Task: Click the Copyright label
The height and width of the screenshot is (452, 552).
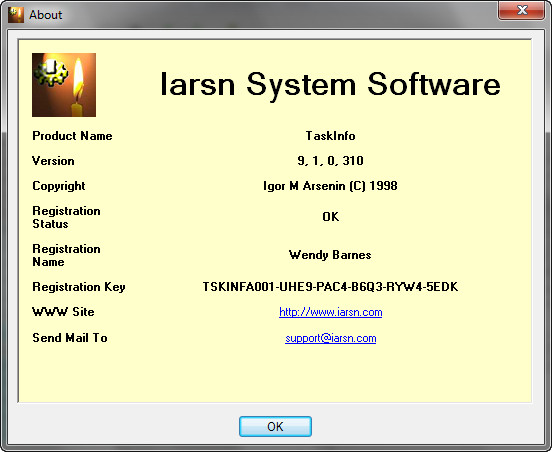Action: 58,186
